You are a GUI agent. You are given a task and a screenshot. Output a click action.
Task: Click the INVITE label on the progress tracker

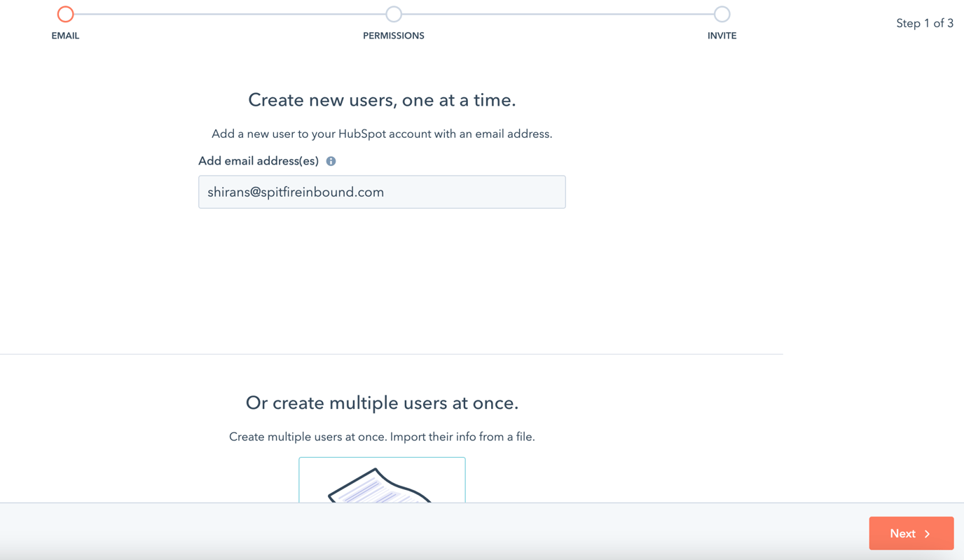click(x=722, y=35)
